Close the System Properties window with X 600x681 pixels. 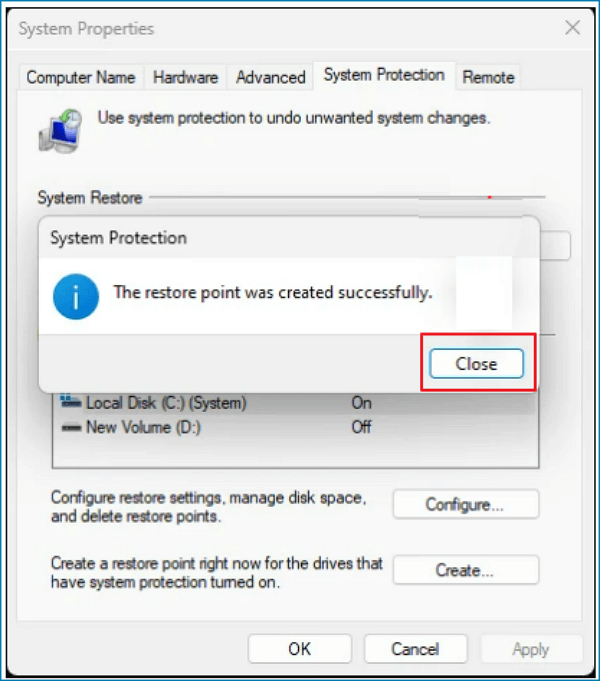pyautogui.click(x=573, y=28)
